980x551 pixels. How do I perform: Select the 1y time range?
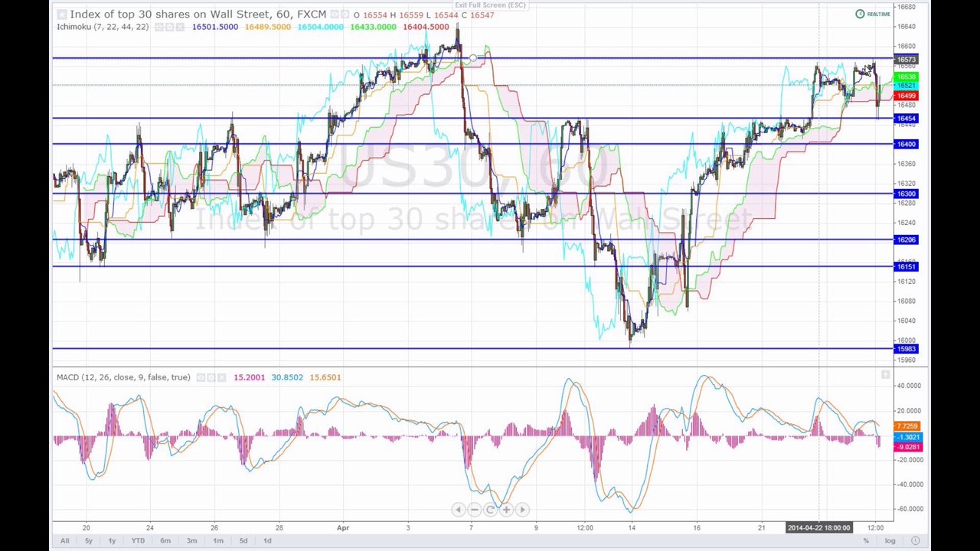coord(112,541)
